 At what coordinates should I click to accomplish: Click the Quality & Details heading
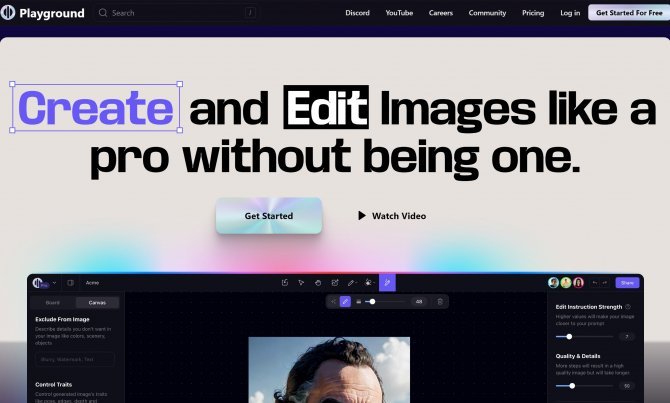point(578,356)
